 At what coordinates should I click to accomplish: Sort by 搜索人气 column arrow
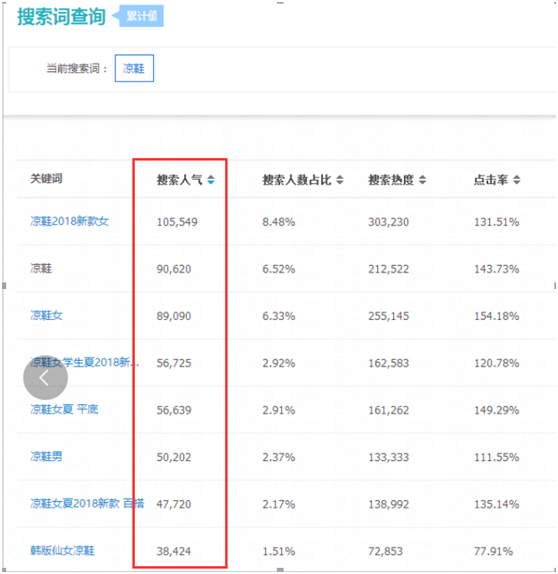pyautogui.click(x=211, y=180)
